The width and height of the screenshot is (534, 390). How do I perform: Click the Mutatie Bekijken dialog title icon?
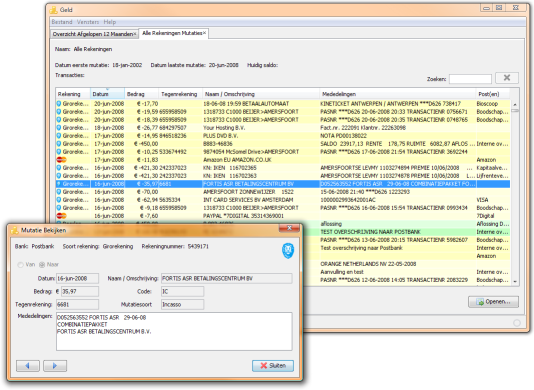(15, 231)
